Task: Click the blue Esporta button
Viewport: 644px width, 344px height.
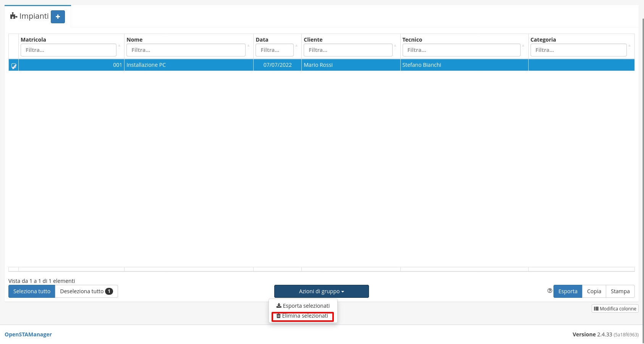Action: pyautogui.click(x=568, y=291)
